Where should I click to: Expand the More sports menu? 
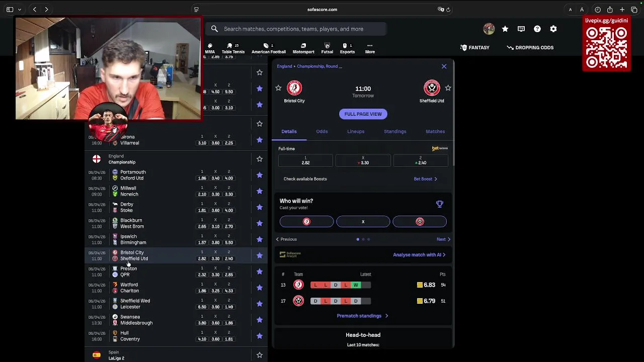(x=370, y=48)
